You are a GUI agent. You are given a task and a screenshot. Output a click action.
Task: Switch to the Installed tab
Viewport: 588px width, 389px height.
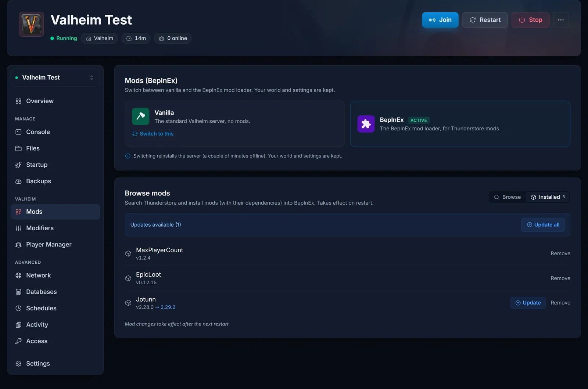click(x=548, y=197)
